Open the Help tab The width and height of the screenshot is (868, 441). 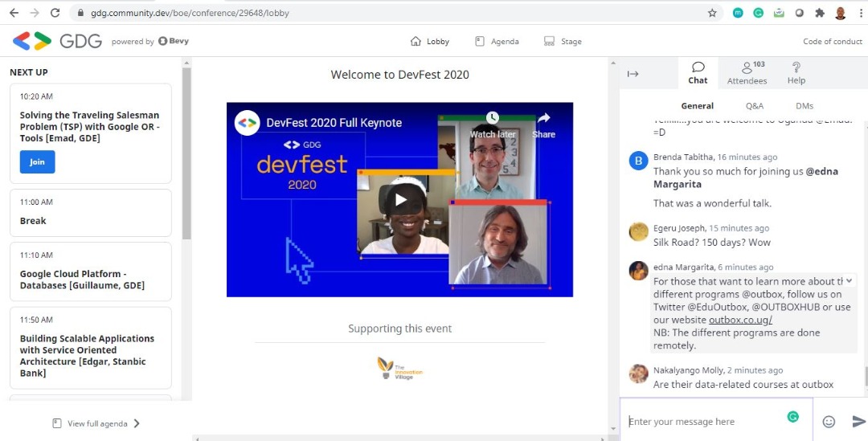796,73
